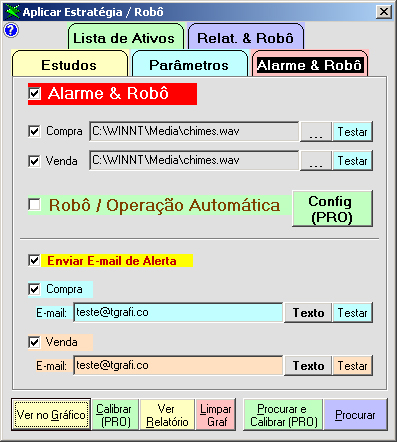
Task: Browse for the Compra sound file
Action: [316, 132]
